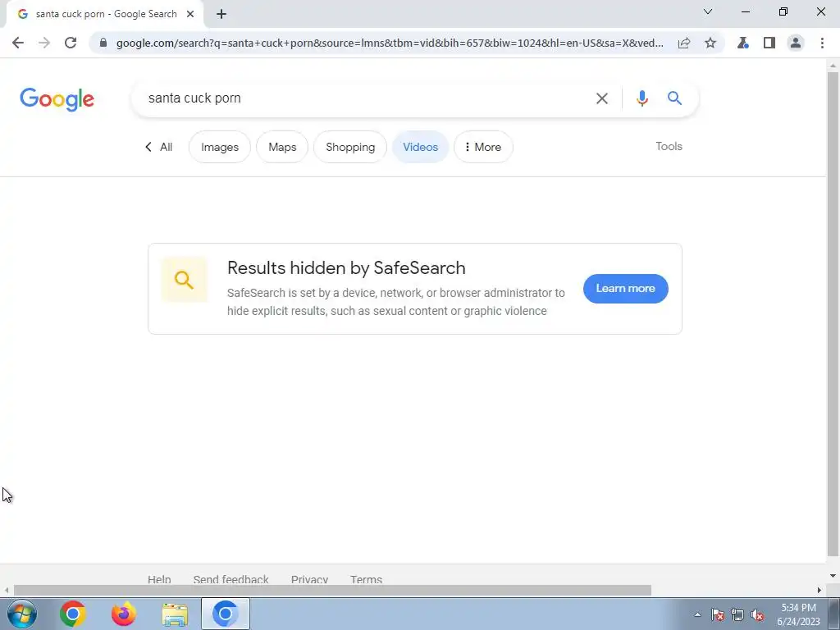This screenshot has height=630, width=840.
Task: Click the vertical scrollbar down arrow
Action: point(833,576)
